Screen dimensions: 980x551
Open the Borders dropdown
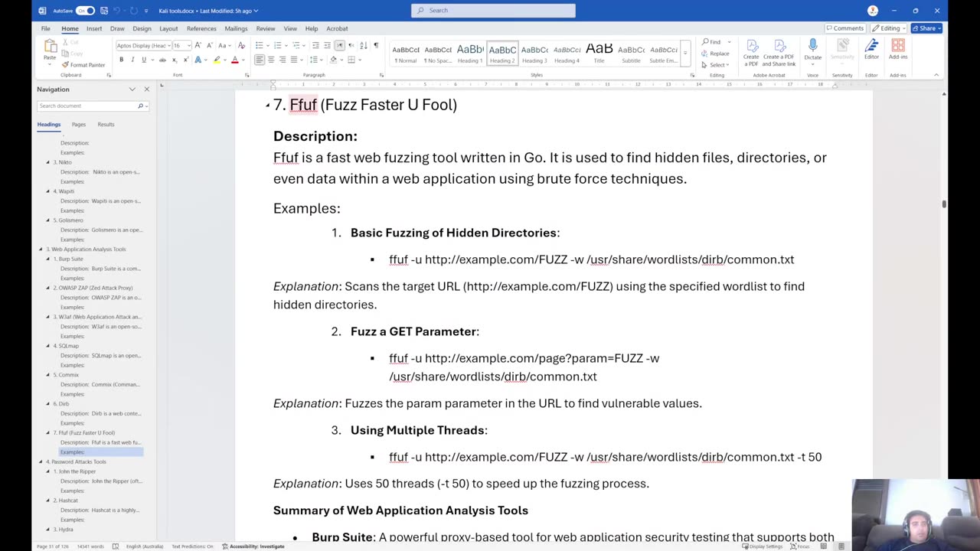(x=360, y=60)
